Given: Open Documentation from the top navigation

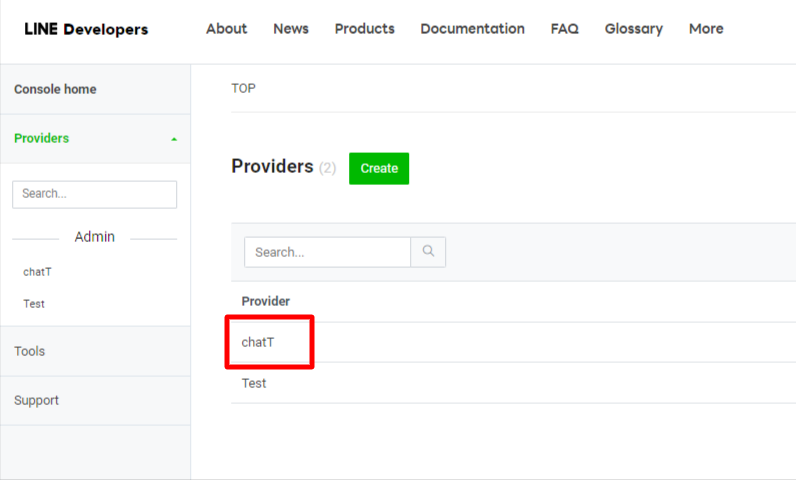Looking at the screenshot, I should (x=472, y=29).
